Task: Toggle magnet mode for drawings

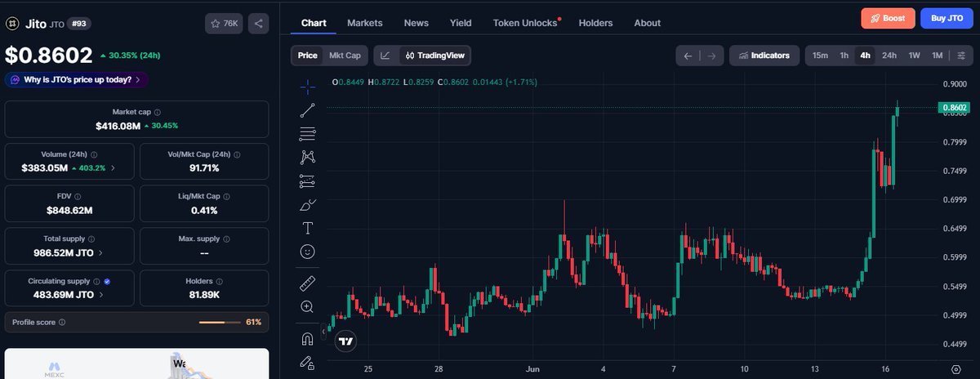Action: point(307,338)
